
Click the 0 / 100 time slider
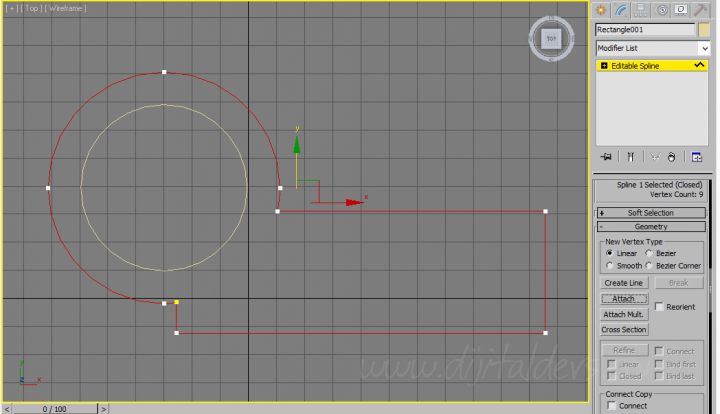pos(55,408)
